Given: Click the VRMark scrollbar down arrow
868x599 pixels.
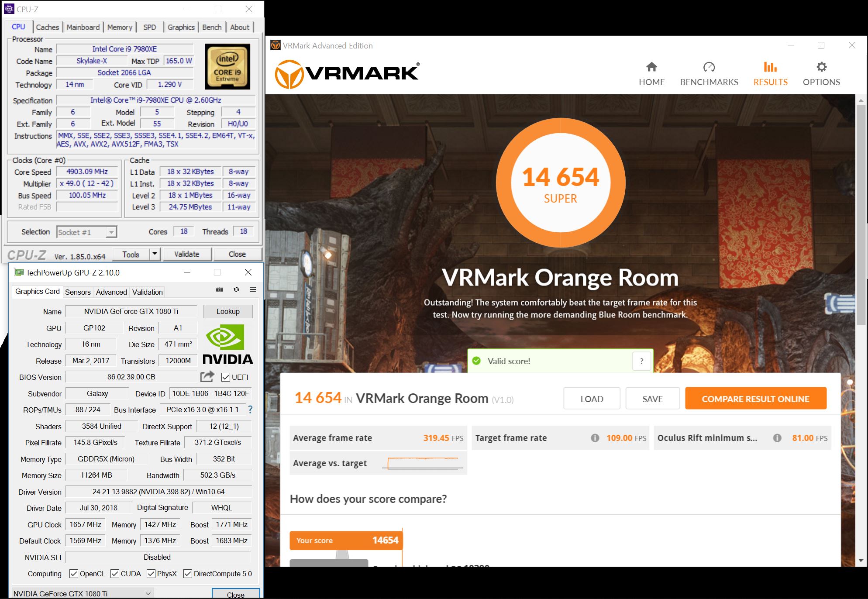Looking at the screenshot, I should coord(861,561).
